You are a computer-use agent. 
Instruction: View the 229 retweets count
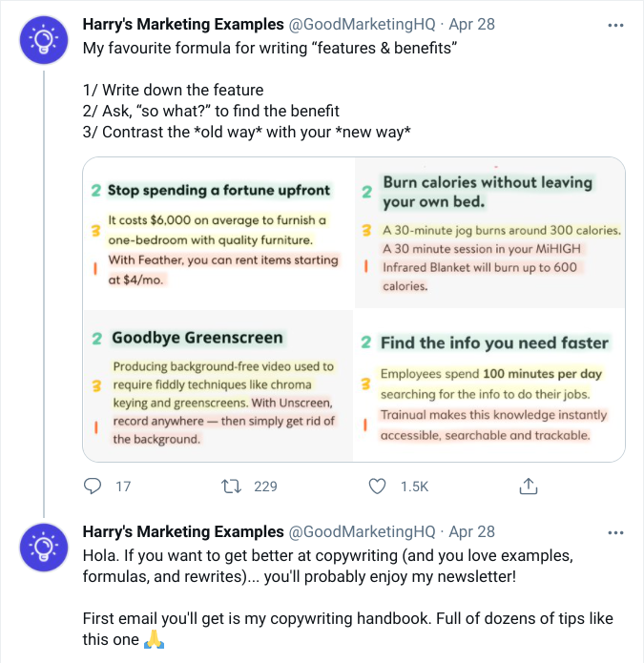click(265, 487)
